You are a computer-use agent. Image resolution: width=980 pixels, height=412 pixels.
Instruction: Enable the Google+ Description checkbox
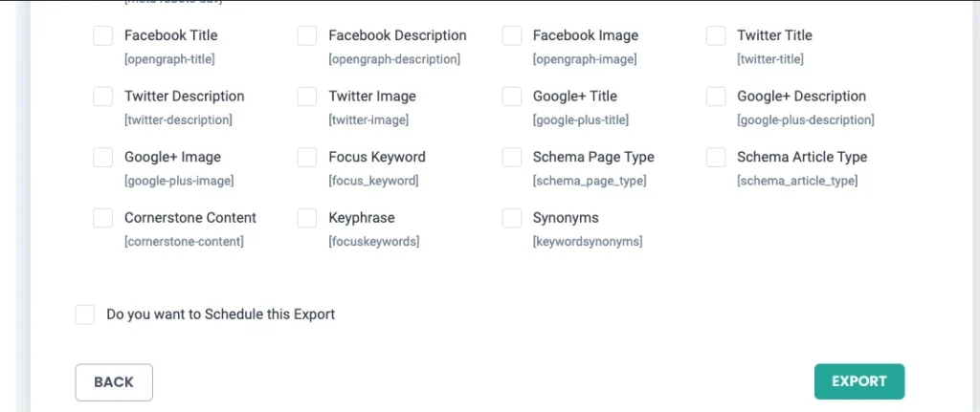coord(716,97)
